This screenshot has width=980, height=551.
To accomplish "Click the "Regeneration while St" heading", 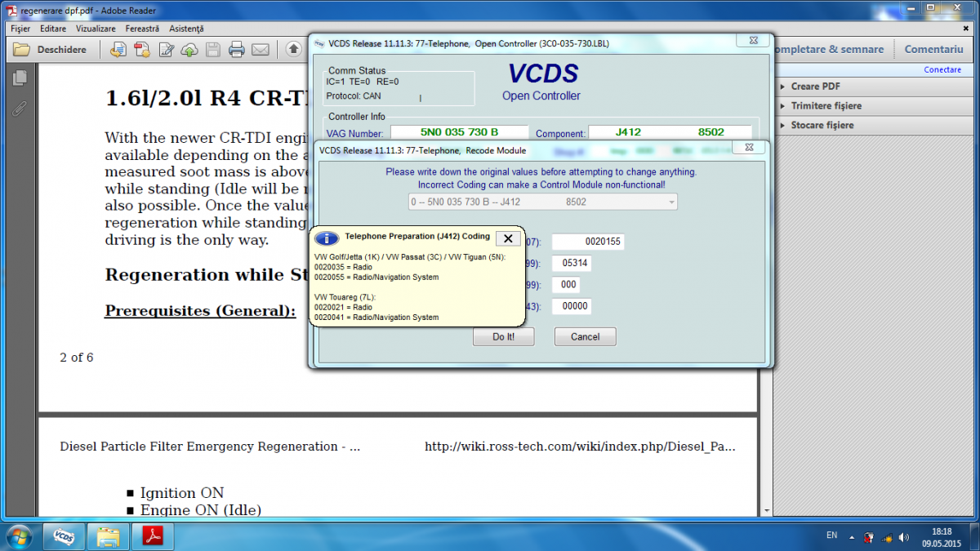I will coord(206,274).
